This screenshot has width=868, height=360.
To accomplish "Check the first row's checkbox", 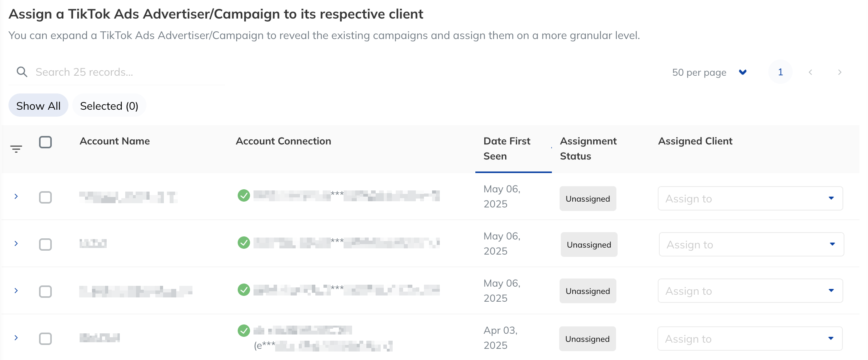I will (46, 197).
